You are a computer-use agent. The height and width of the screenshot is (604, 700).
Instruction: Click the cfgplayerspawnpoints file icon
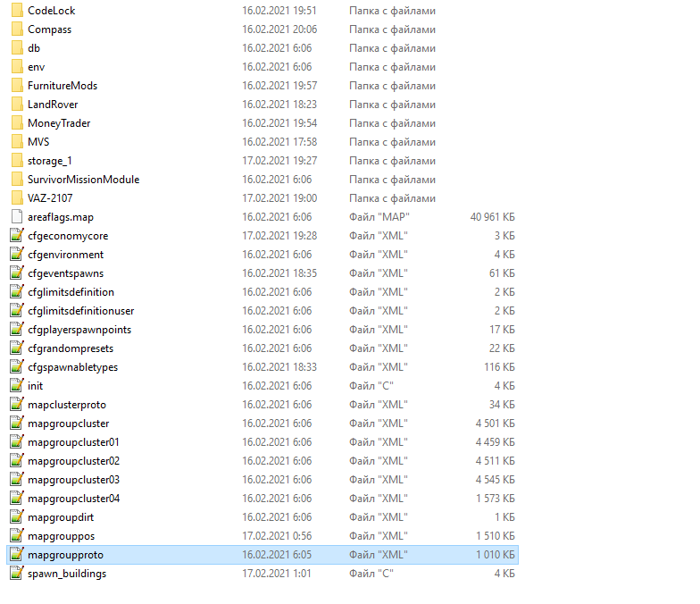(17, 329)
